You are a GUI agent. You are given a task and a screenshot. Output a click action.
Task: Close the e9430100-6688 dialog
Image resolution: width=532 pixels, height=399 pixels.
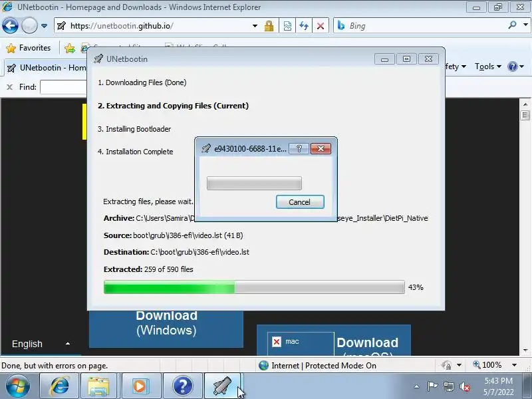321,148
